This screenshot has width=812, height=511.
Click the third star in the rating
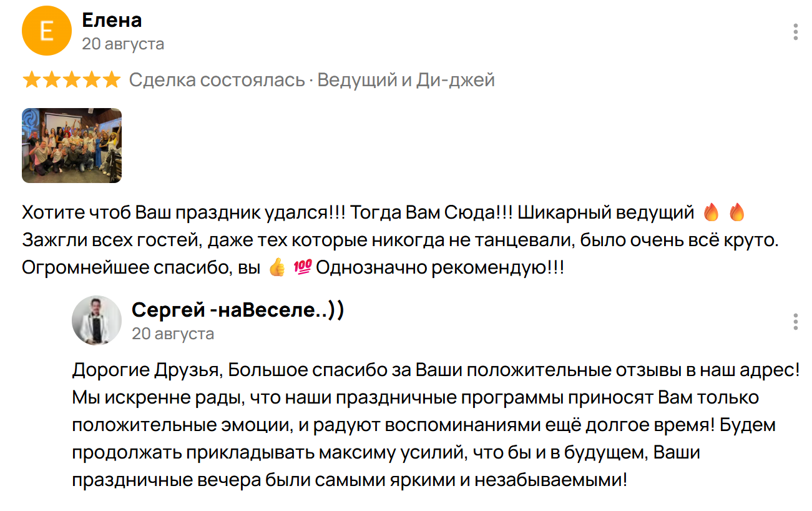(x=71, y=80)
